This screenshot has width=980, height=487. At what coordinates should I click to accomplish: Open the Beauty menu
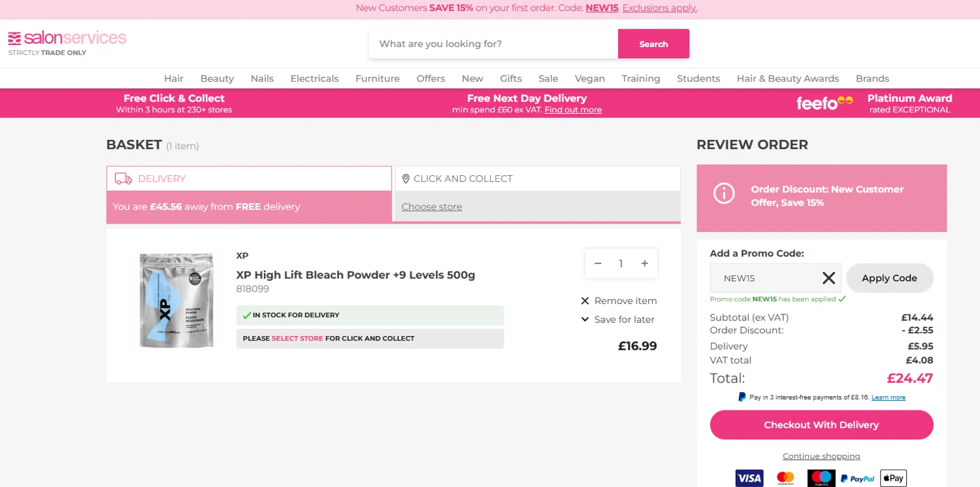tap(217, 78)
